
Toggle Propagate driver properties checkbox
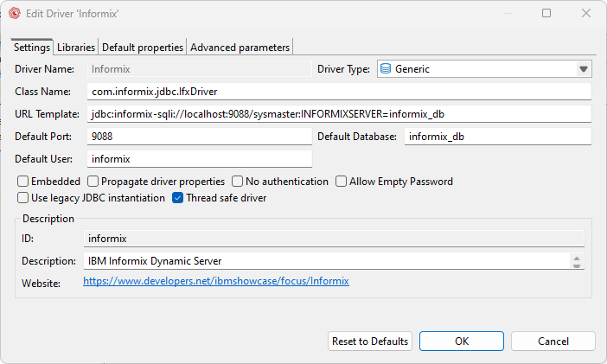click(93, 182)
